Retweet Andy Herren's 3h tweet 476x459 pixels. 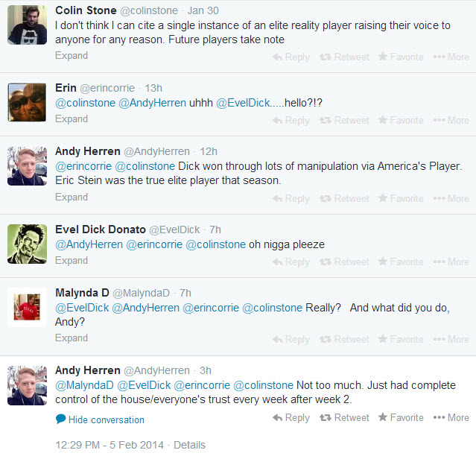(x=344, y=417)
